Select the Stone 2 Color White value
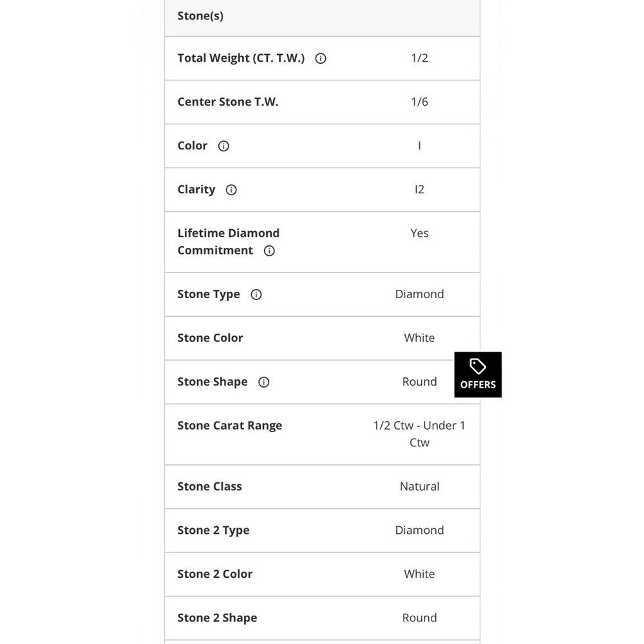 coord(419,574)
